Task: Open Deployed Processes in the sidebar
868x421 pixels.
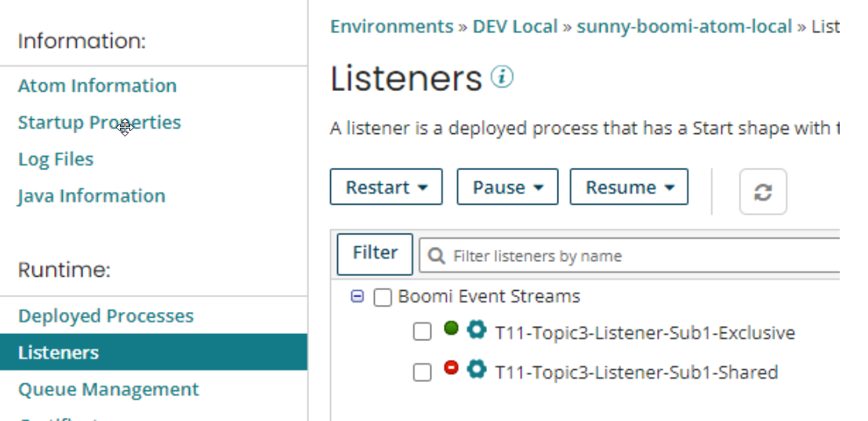Action: [106, 316]
